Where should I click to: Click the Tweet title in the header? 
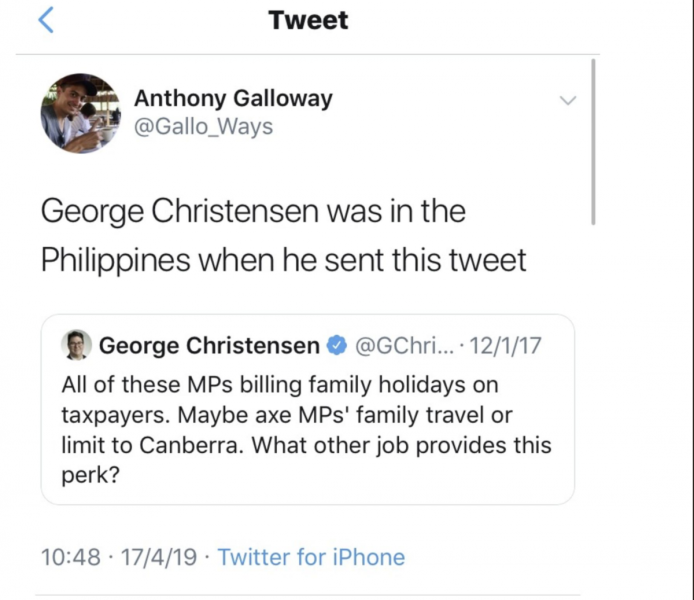point(308,21)
